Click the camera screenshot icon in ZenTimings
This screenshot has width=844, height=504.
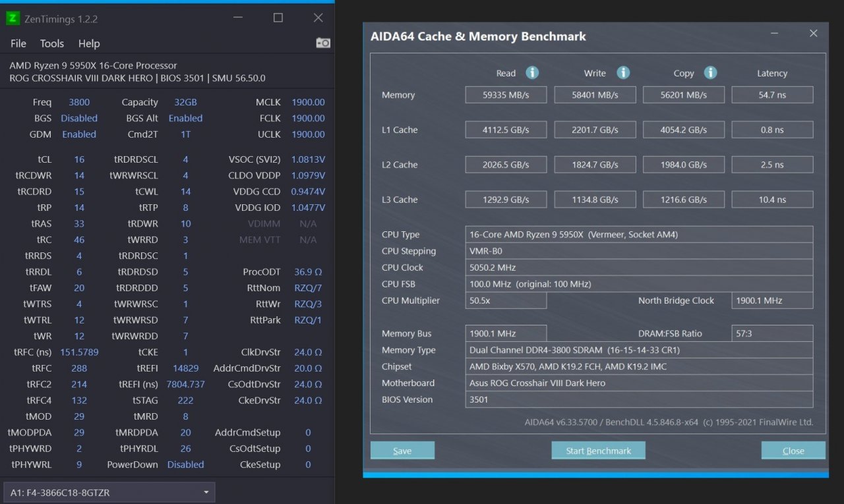tap(323, 43)
